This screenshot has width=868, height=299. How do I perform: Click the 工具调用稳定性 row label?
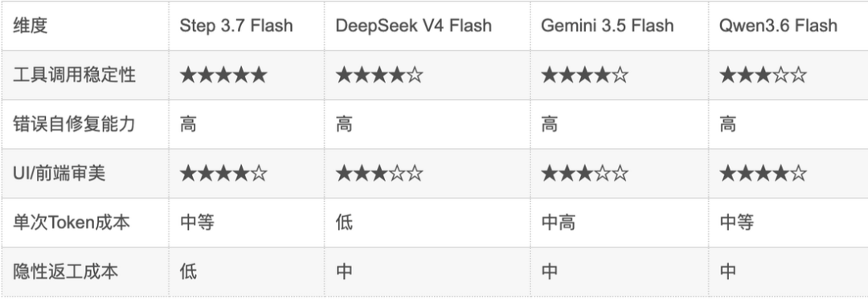pyautogui.click(x=74, y=75)
